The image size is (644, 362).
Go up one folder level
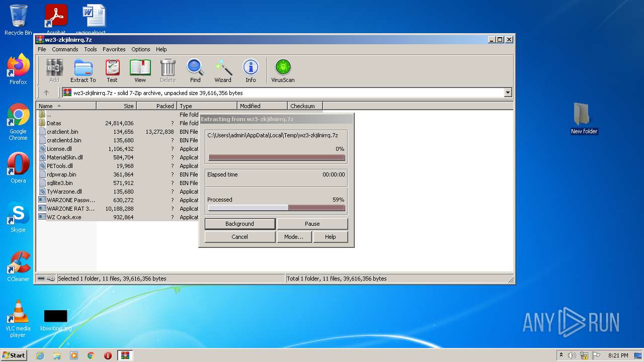point(46,93)
